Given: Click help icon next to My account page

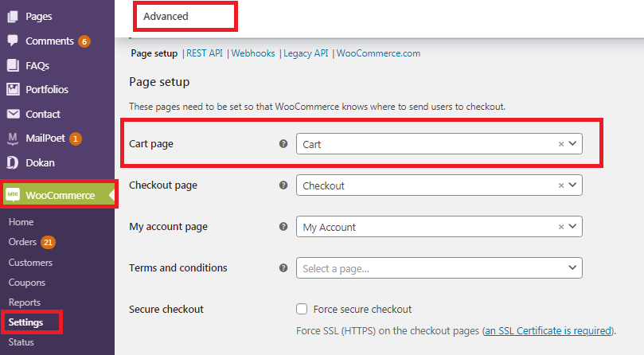Looking at the screenshot, I should point(283,226).
